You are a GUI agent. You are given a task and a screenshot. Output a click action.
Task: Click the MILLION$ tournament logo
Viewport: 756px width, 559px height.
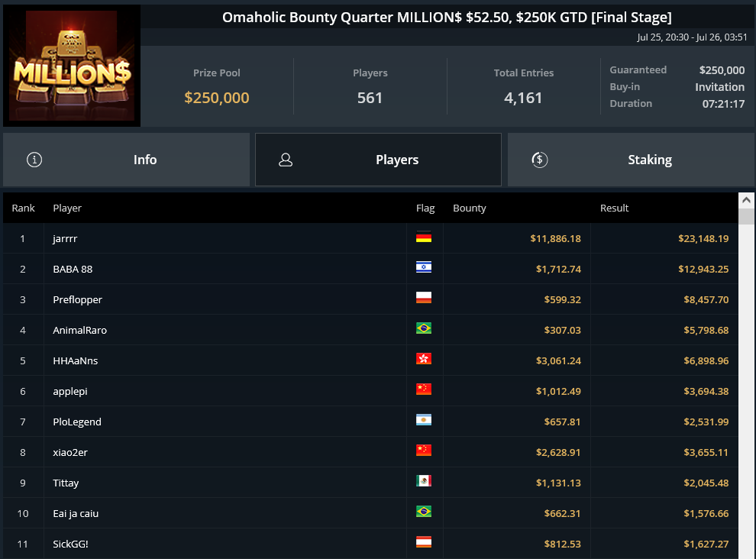click(72, 66)
